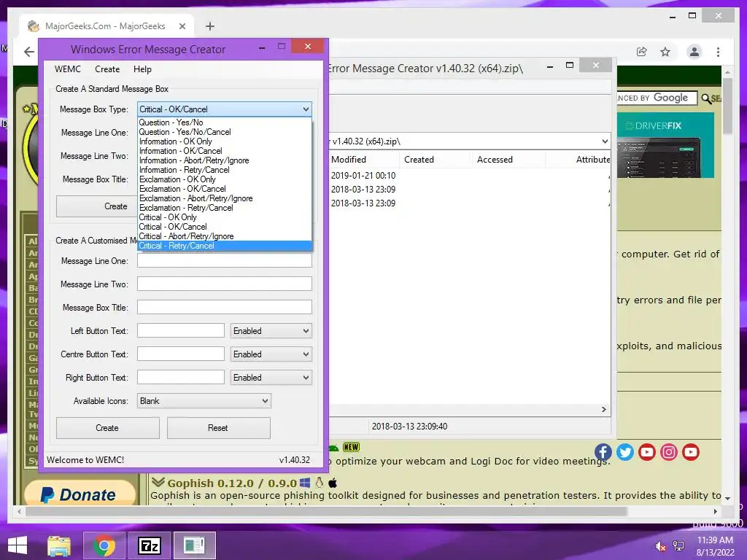Click the customised Message Line One field
747x560 pixels.
[225, 261]
